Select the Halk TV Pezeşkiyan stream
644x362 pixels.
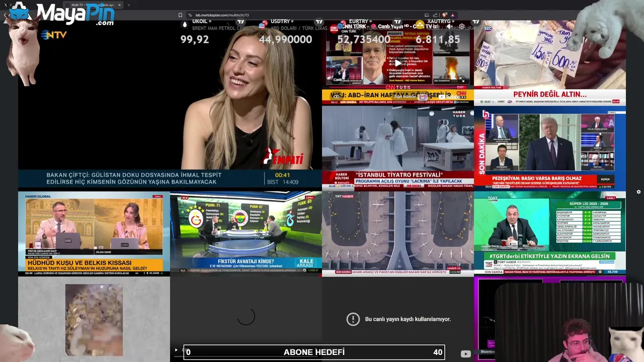549,148
